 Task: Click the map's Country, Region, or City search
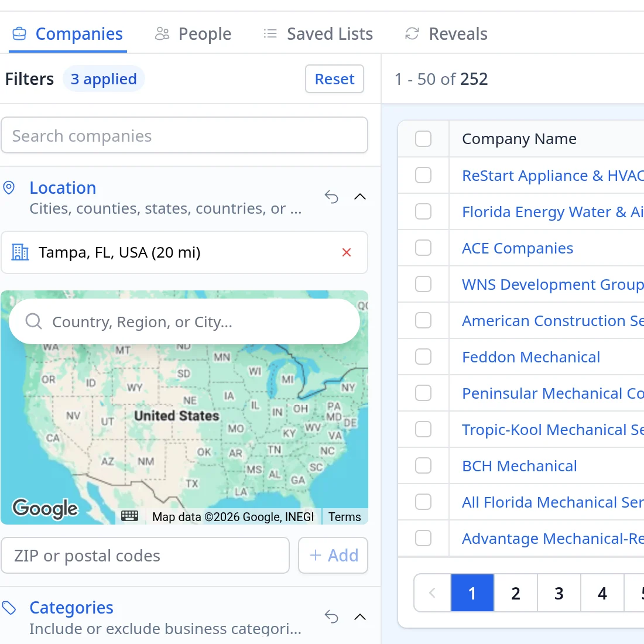pos(184,321)
